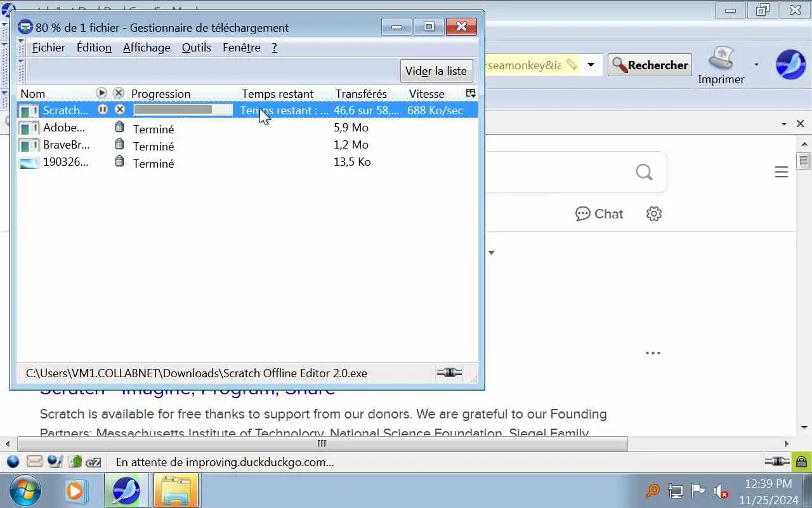Select the 190326... download row name
Image resolution: width=812 pixels, height=508 pixels.
click(x=65, y=161)
